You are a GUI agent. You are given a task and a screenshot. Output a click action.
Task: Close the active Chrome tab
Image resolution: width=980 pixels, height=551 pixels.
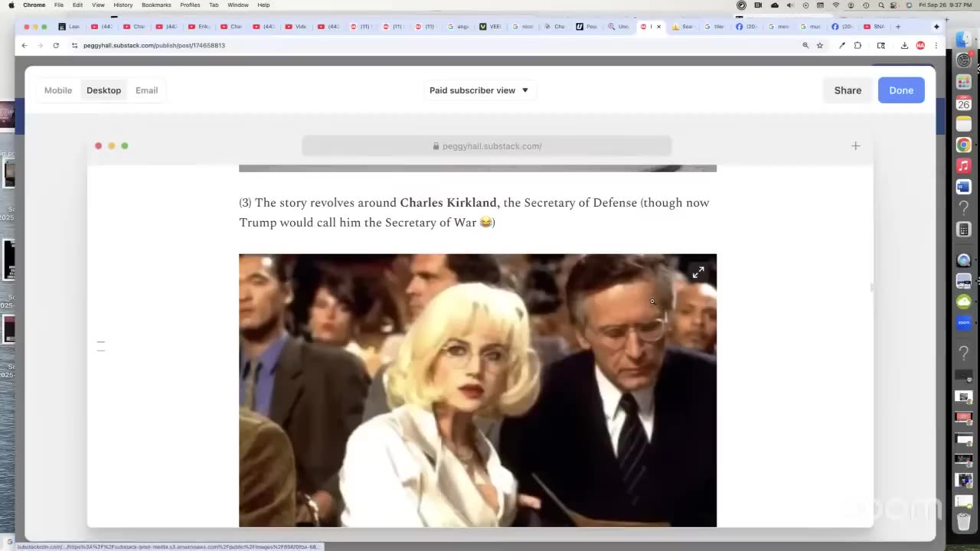click(x=658, y=27)
